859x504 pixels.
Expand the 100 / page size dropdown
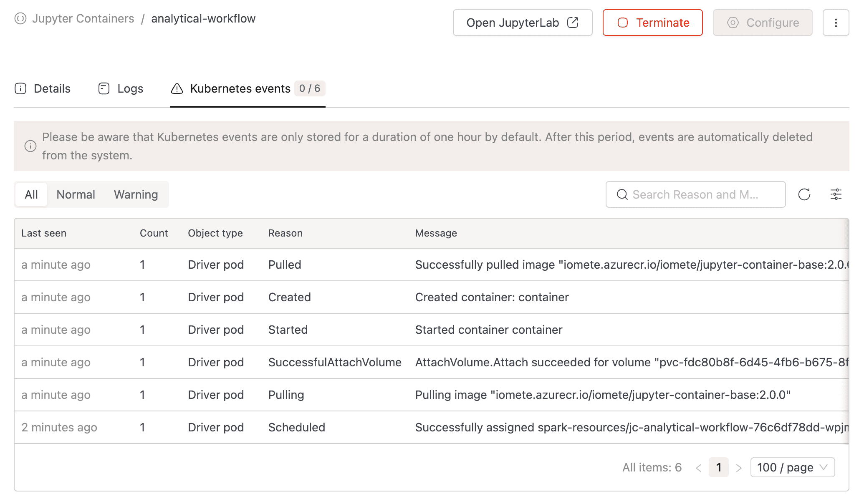792,467
